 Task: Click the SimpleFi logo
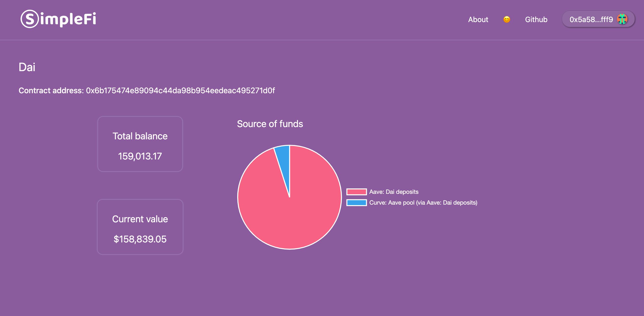pos(58,19)
